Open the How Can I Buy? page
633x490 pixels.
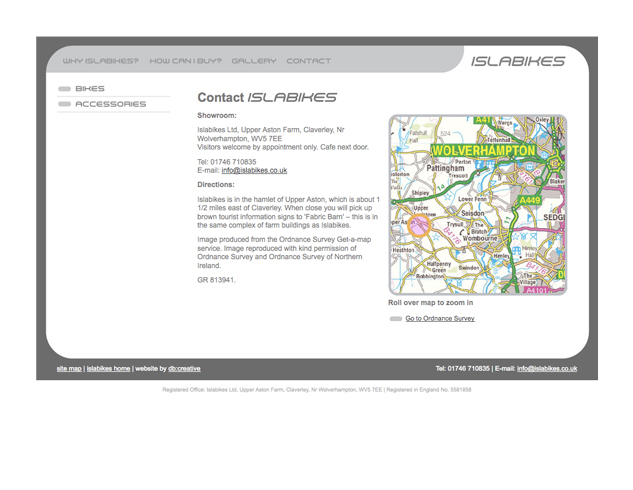click(x=185, y=61)
